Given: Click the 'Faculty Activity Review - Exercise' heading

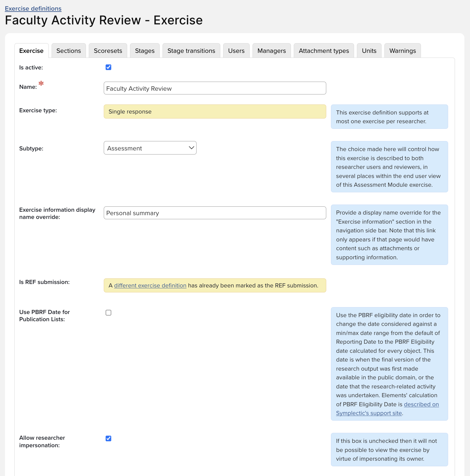Looking at the screenshot, I should click(104, 20).
